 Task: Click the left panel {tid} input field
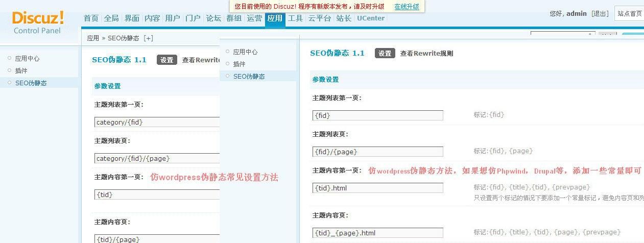pyautogui.click(x=157, y=195)
